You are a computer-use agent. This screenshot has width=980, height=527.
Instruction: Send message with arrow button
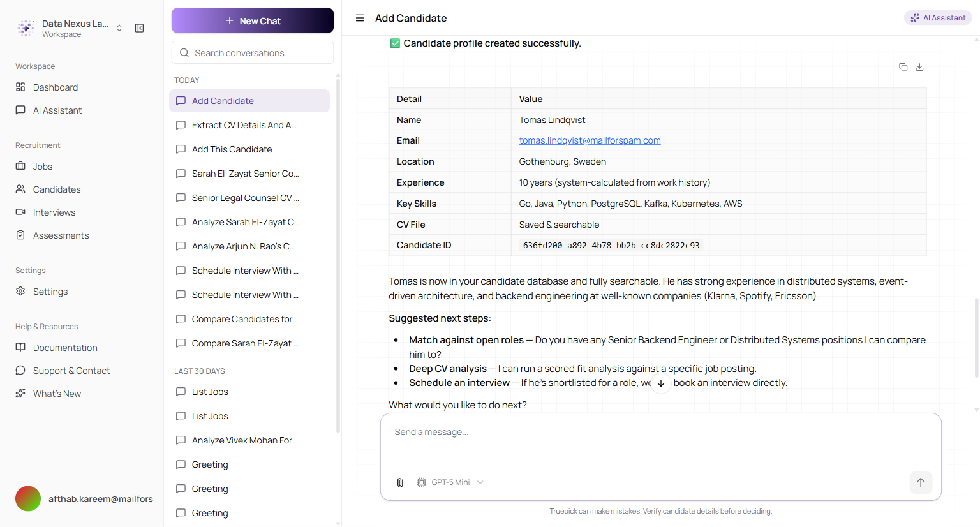pos(921,482)
